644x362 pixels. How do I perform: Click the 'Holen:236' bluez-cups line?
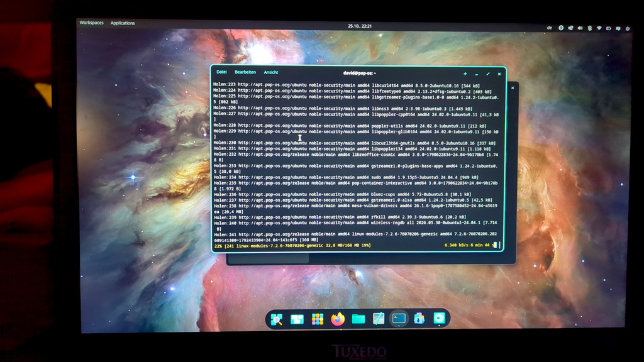343,195
